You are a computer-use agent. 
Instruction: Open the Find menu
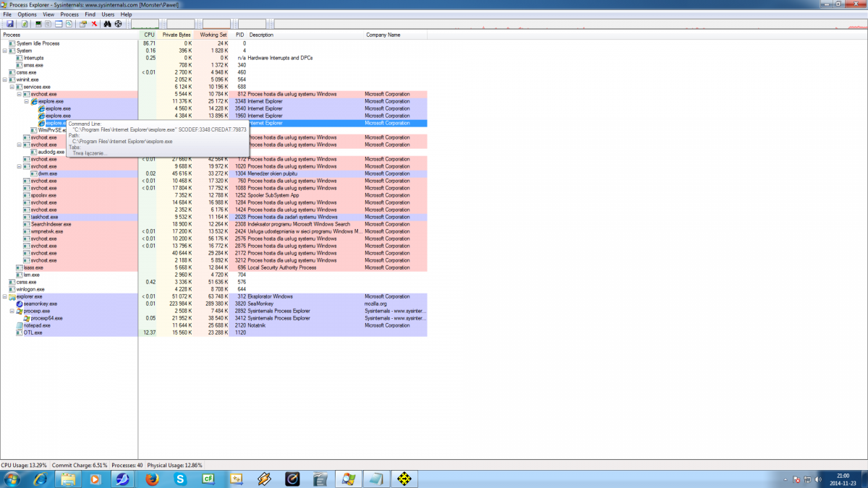90,14
